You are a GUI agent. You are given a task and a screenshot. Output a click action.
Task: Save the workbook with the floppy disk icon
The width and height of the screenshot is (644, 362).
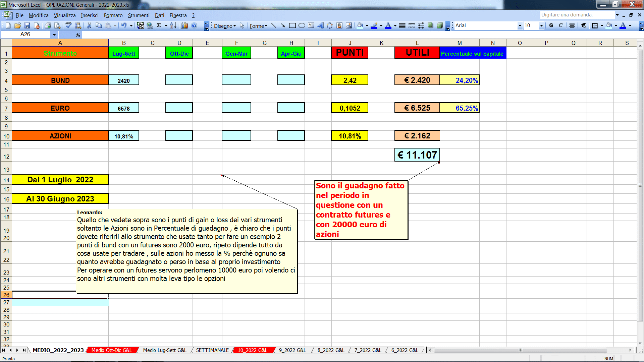click(x=27, y=25)
